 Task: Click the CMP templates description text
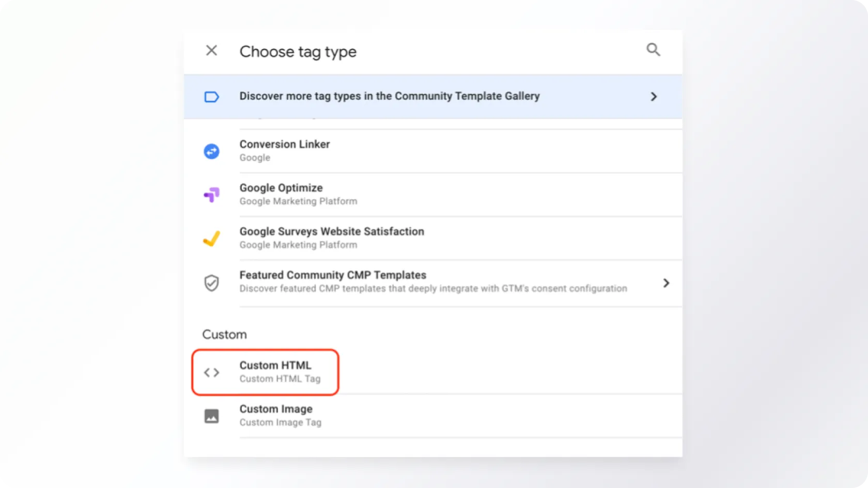432,289
